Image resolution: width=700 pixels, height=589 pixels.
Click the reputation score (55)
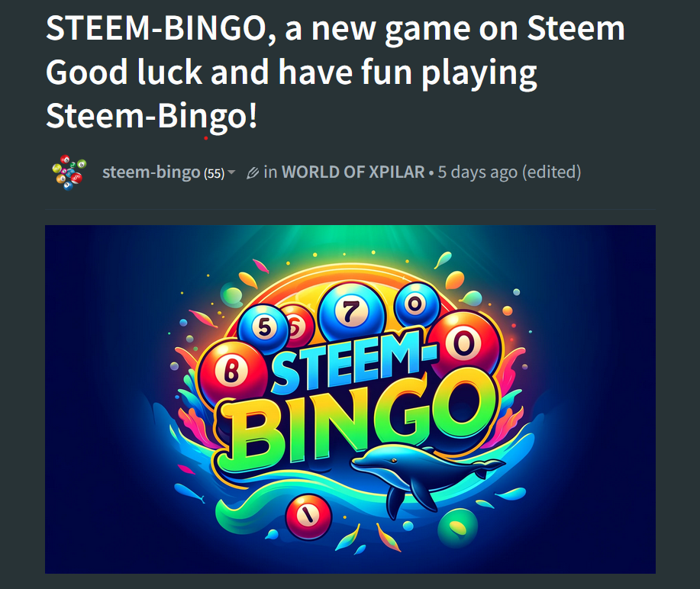[x=215, y=174]
